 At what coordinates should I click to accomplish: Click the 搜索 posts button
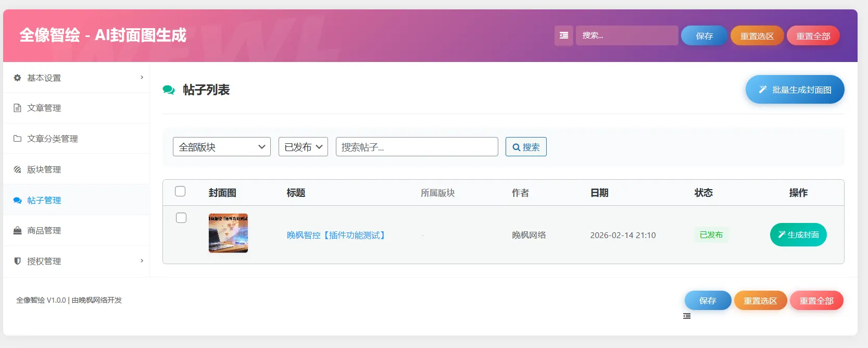526,147
